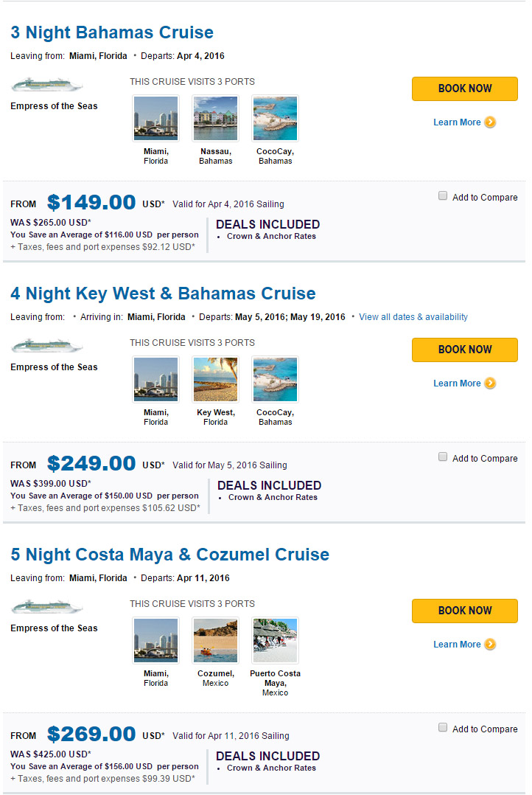Open View all dates & availability link
This screenshot has height=795, width=532.
pyautogui.click(x=413, y=317)
